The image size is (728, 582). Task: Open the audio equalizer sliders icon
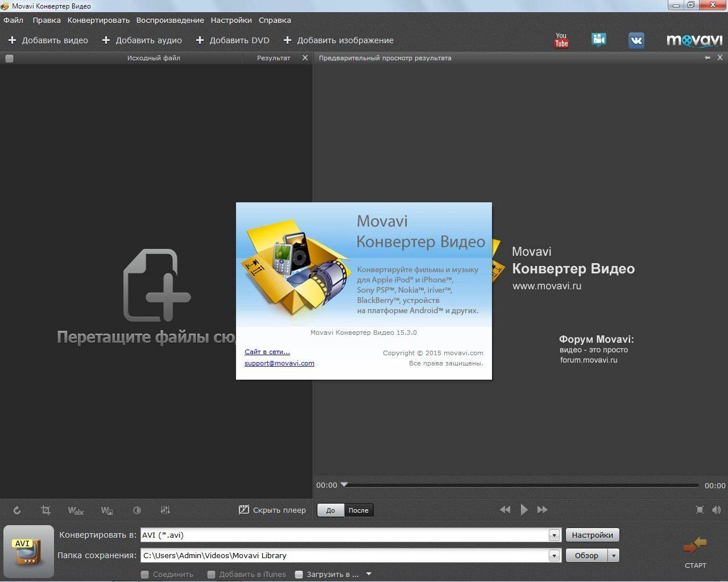165,510
